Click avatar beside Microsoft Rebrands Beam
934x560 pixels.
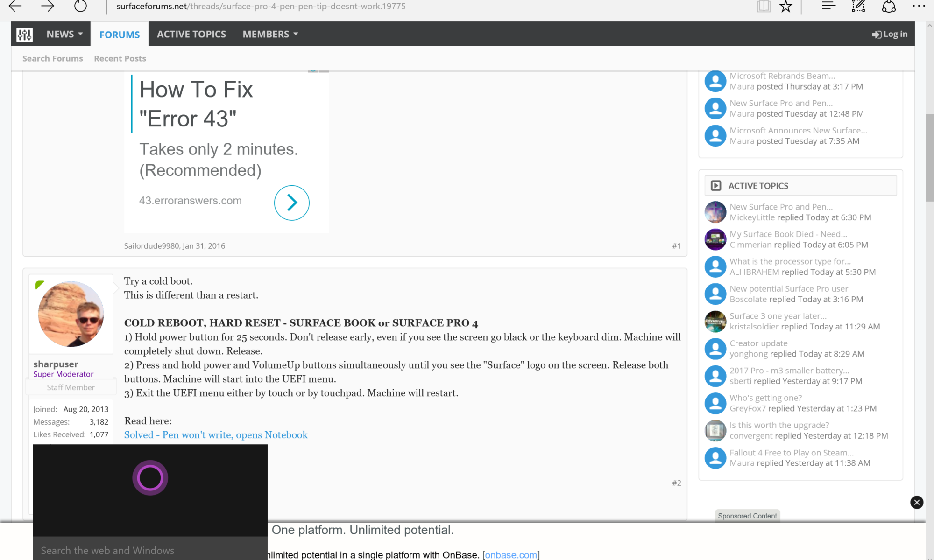[715, 81]
